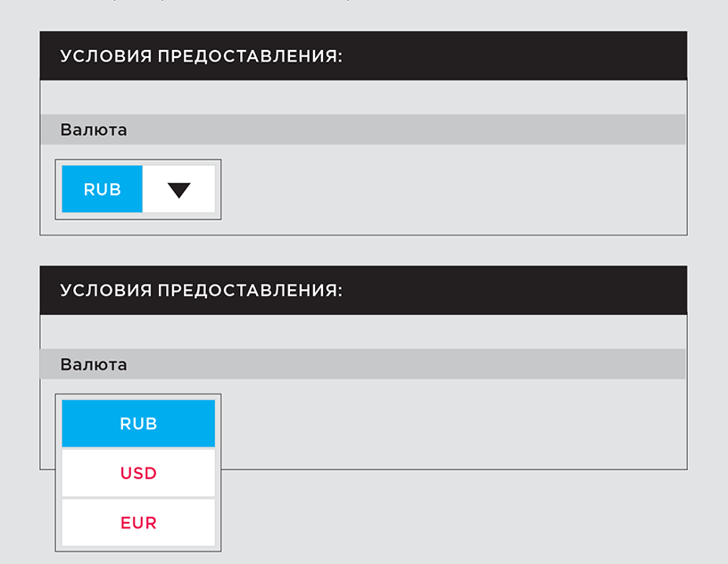This screenshot has width=728, height=564.
Task: Click the gray Валюта bar in the first panel
Action: click(363, 129)
